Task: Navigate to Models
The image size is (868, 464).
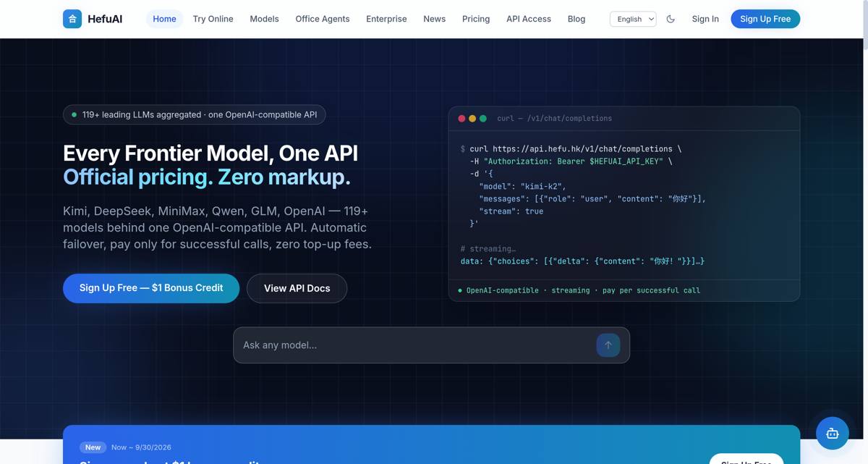Action: pyautogui.click(x=264, y=19)
